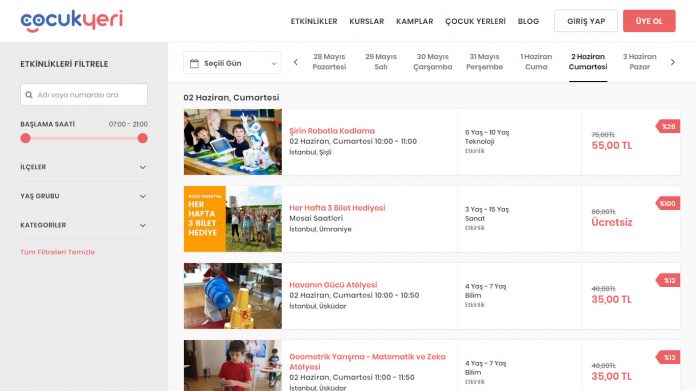Expand the Yaş Grubu filter
Image resolution: width=696 pixels, height=391 pixels.
pyautogui.click(x=83, y=196)
